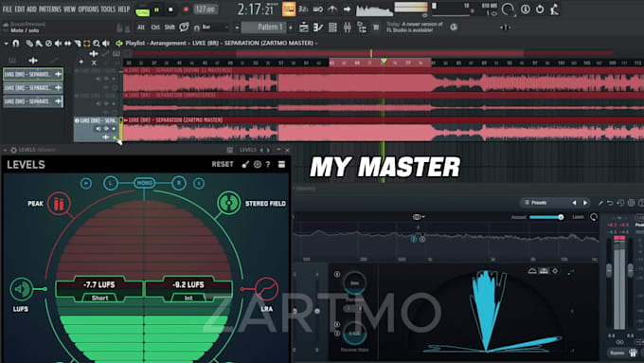Select the playlist Delete tool
Screen dimensions: 644x363
pos(48,44)
